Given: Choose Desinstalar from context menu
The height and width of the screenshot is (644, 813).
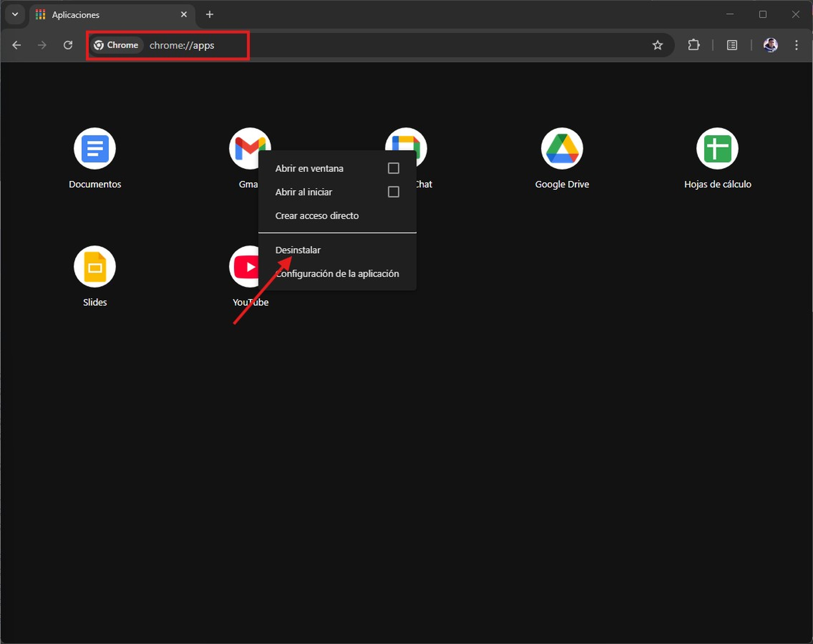Looking at the screenshot, I should [x=337, y=250].
